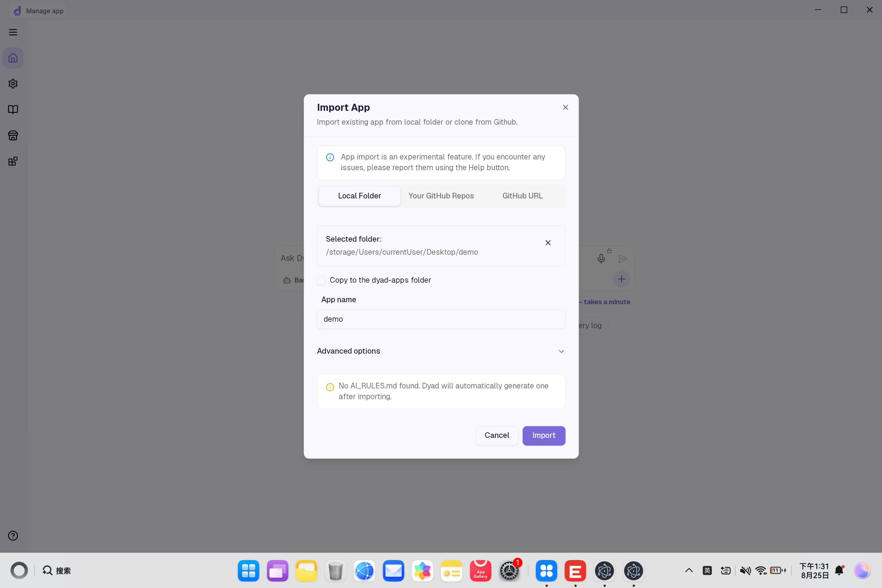Switch to Your GitHub Repos tab
The image size is (882, 588).
[x=441, y=196]
